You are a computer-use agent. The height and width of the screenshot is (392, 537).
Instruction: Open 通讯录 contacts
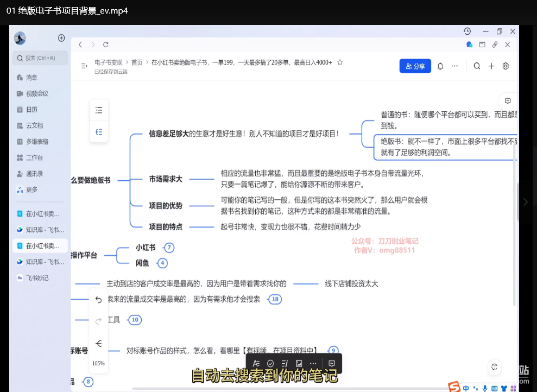pyautogui.click(x=30, y=174)
